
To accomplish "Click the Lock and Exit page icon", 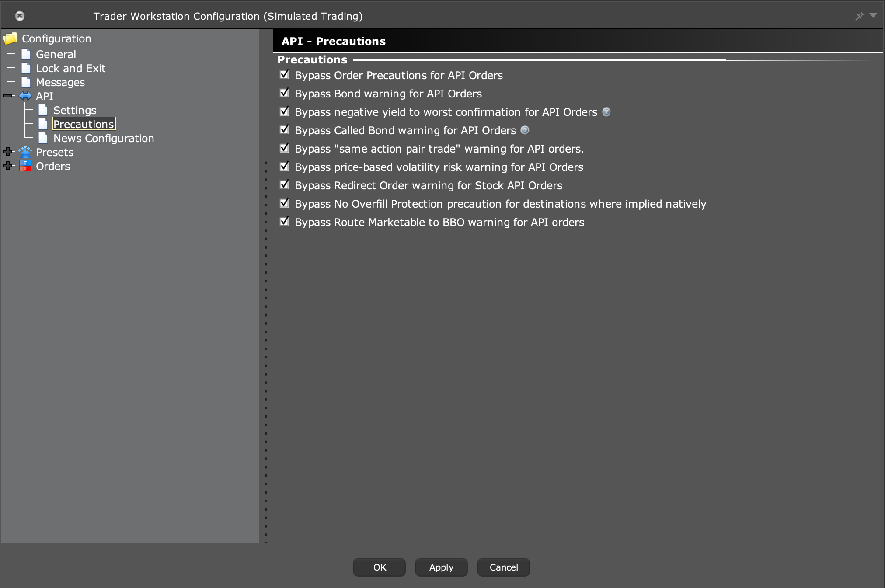I will (x=26, y=68).
